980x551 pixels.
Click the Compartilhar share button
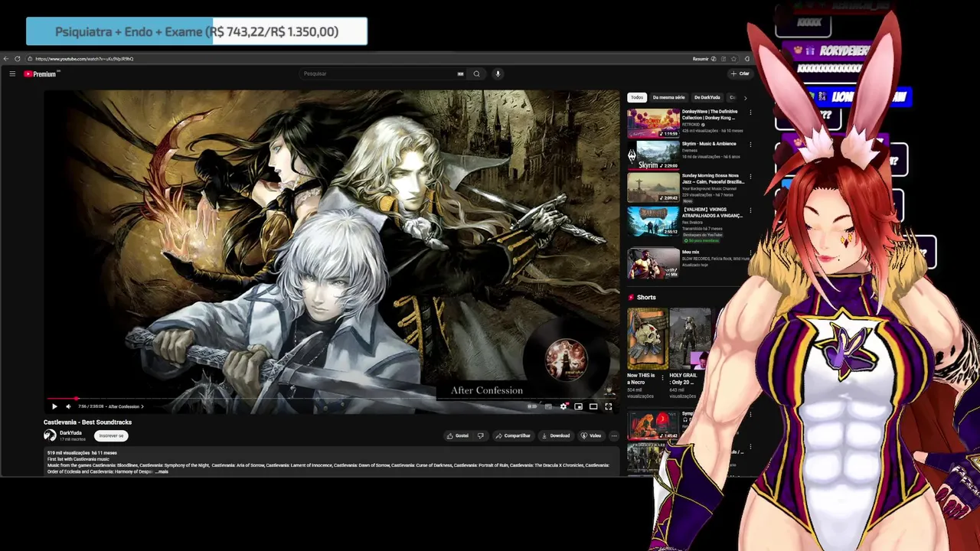click(x=514, y=435)
